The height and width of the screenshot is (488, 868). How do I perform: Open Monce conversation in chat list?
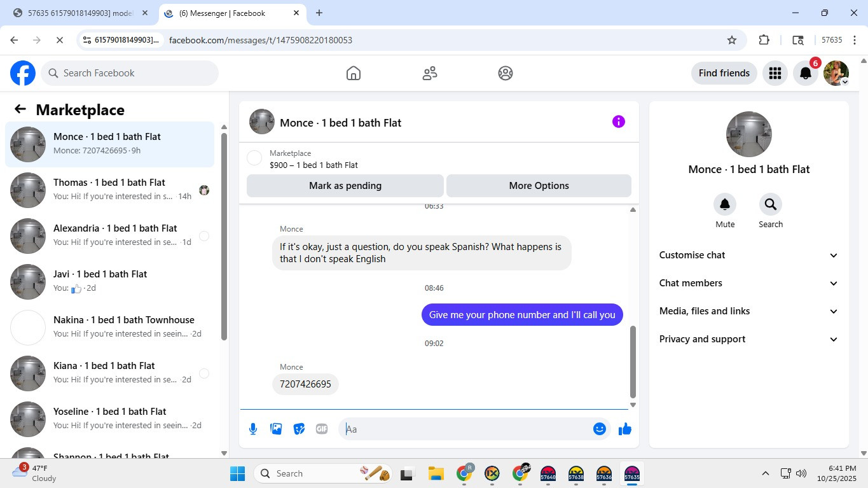pyautogui.click(x=110, y=144)
